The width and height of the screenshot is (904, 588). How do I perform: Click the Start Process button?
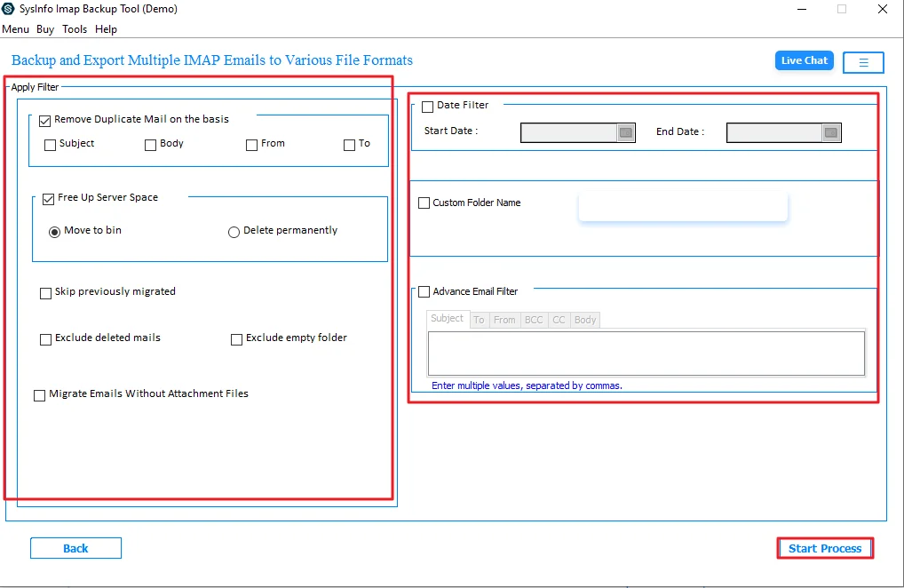824,548
